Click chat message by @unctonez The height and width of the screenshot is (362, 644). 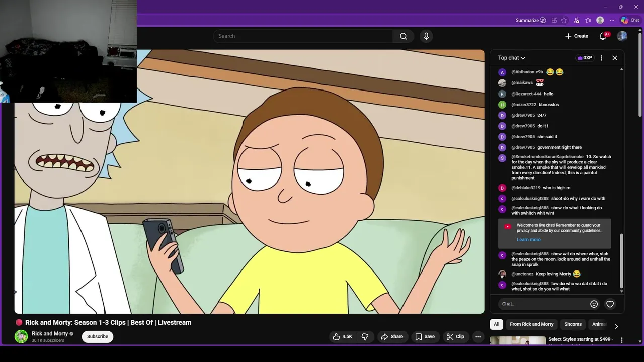[546, 274]
